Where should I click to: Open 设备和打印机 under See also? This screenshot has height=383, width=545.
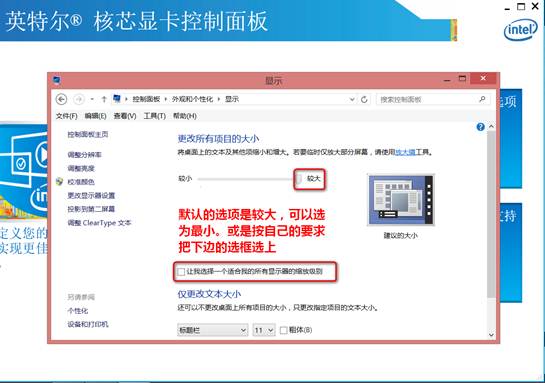pyautogui.click(x=88, y=324)
